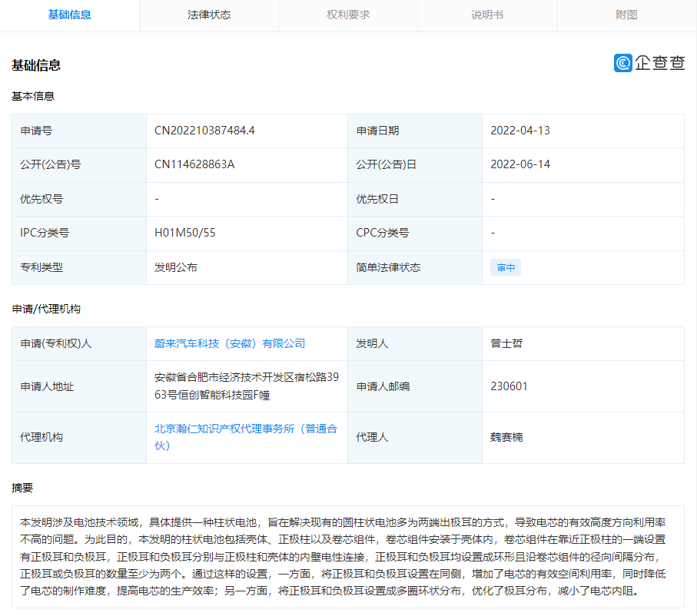This screenshot has width=697, height=616.
Task: Open applicant link 蔚来汽车科技（安徽）有限公司
Action: 229,343
